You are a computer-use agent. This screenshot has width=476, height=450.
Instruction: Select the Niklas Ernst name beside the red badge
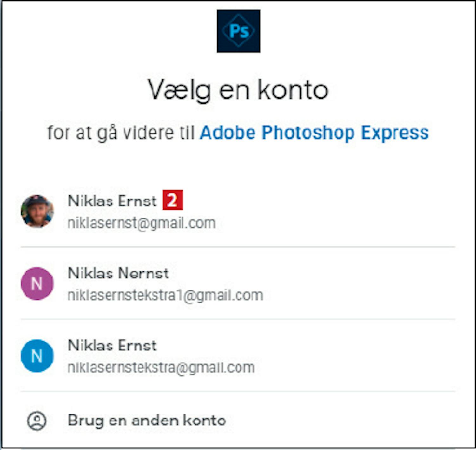pyautogui.click(x=112, y=201)
